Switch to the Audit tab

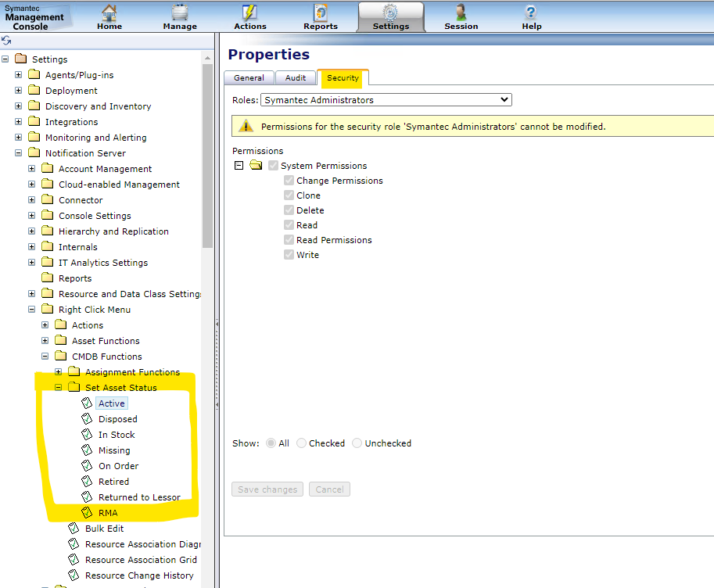(x=296, y=78)
